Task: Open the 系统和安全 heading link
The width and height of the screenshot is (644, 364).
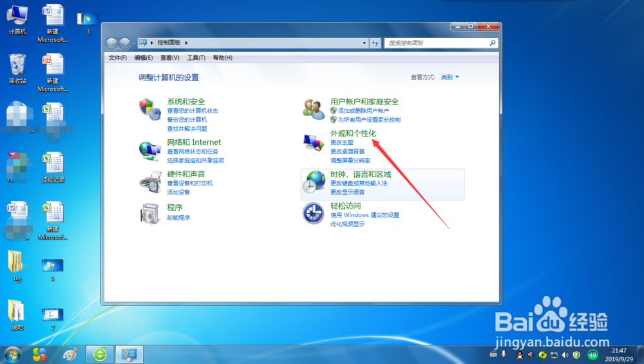Action: pos(186,102)
